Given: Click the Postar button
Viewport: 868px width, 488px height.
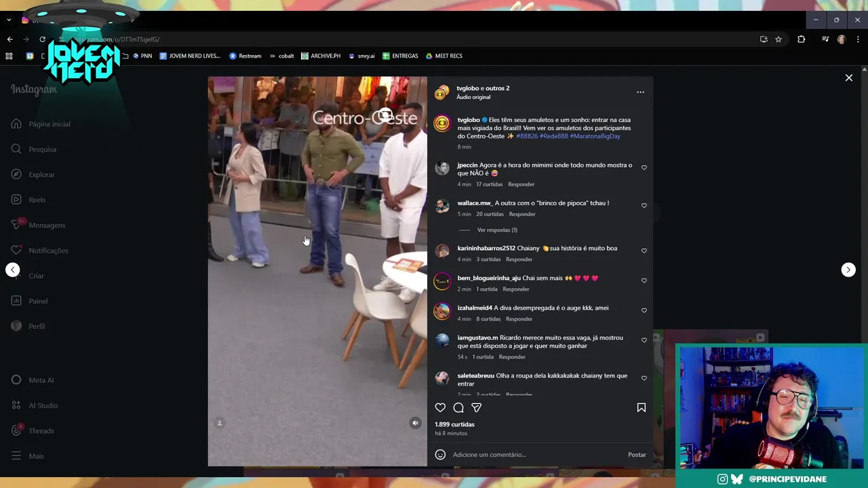Looking at the screenshot, I should 637,455.
